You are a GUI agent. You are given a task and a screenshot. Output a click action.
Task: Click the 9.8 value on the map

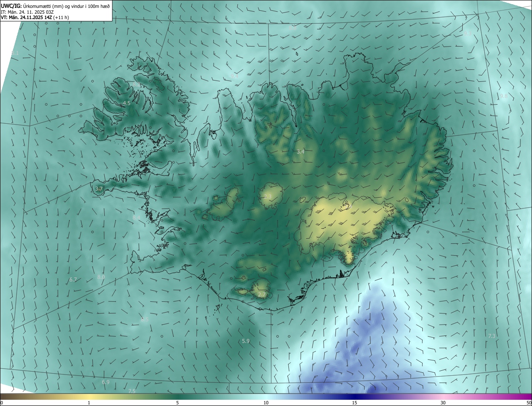pyautogui.click(x=503, y=96)
